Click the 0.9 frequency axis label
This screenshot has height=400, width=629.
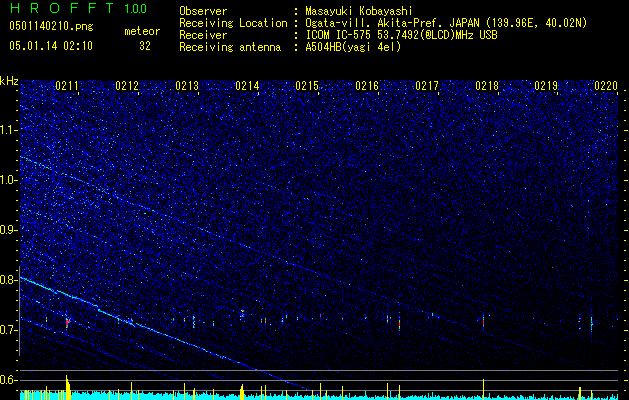[x=9, y=230]
